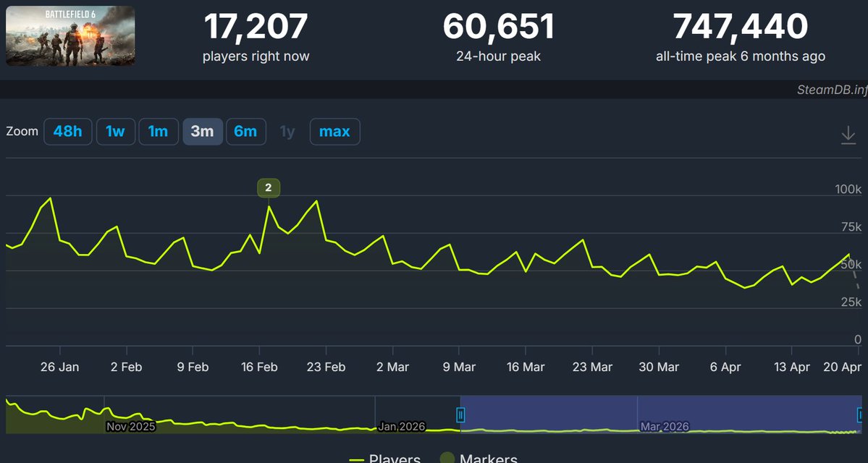Click the 25k y-axis label
Viewport: 868px width, 463px height.
click(851, 302)
